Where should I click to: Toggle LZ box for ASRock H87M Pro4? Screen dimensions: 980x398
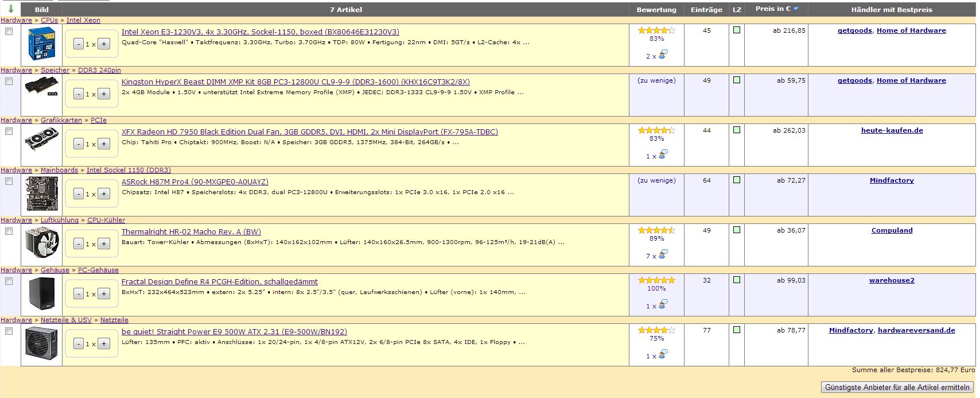click(737, 180)
